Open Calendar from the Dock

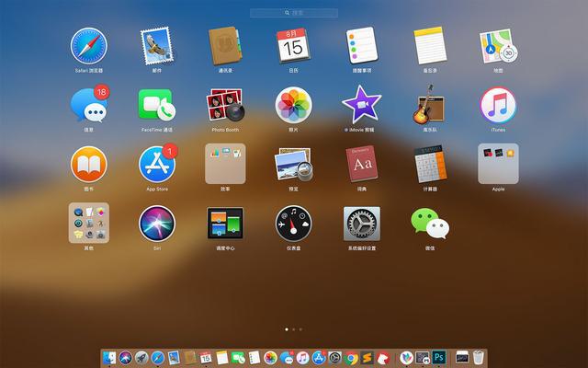pos(206,358)
